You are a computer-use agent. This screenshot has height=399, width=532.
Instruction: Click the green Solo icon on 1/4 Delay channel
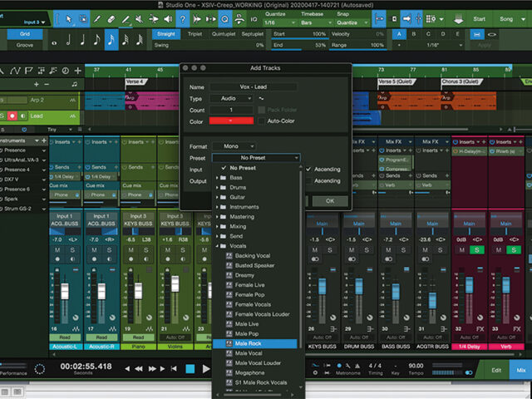click(476, 250)
